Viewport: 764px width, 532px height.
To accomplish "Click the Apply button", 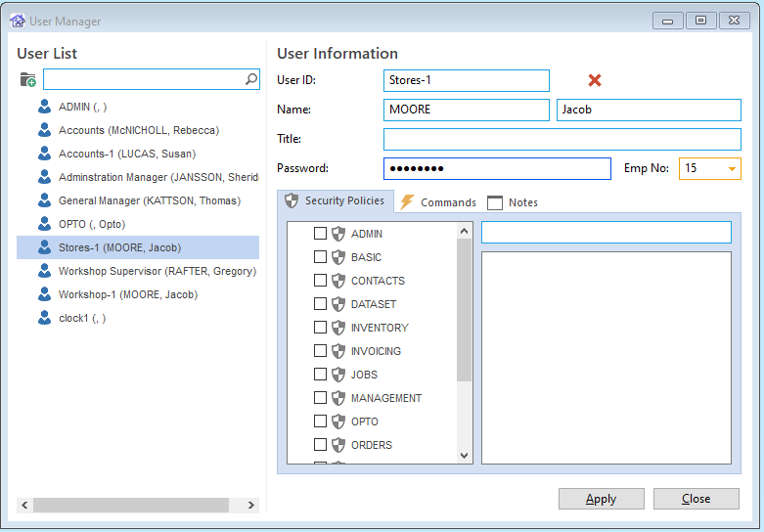I will tap(602, 499).
